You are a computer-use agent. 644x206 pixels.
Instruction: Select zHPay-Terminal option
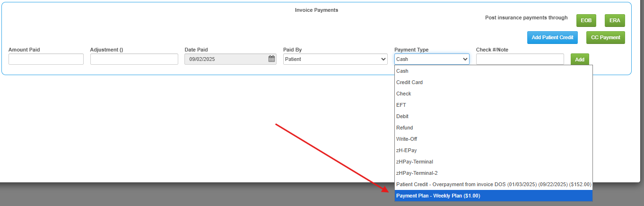(x=493, y=162)
